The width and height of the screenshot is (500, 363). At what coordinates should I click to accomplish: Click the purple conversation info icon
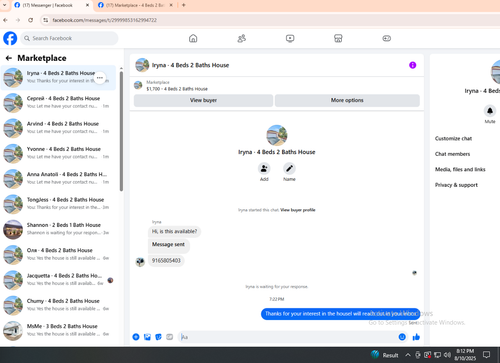click(x=413, y=65)
